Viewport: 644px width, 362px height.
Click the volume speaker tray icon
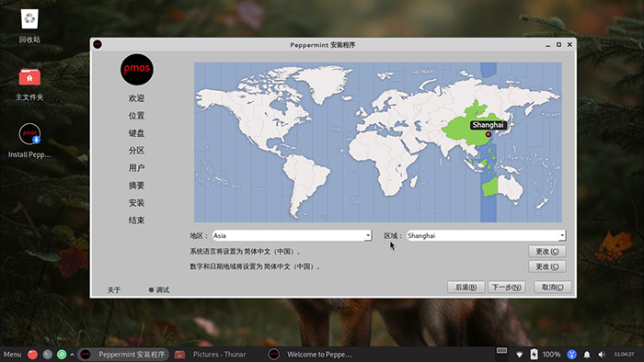pos(602,355)
